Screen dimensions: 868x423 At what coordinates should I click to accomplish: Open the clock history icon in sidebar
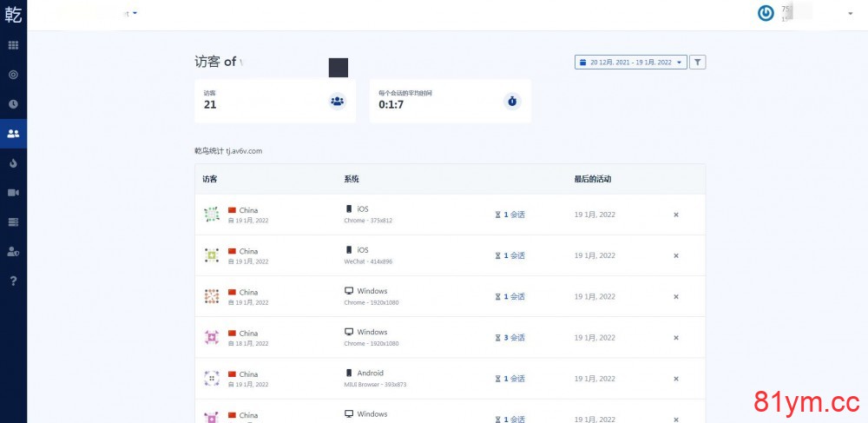pyautogui.click(x=13, y=104)
